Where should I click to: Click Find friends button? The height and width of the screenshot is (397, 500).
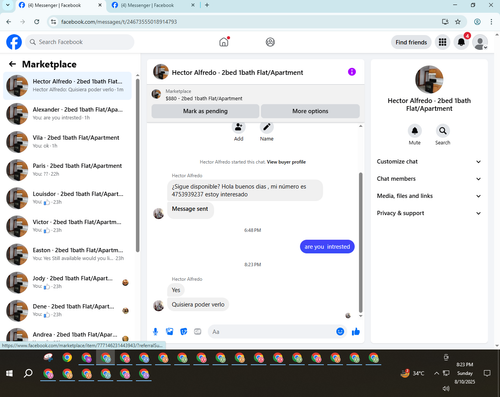tap(411, 42)
